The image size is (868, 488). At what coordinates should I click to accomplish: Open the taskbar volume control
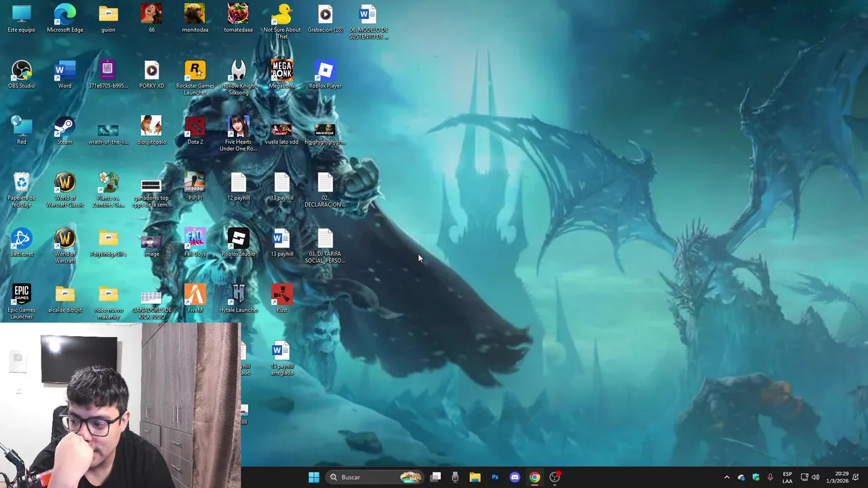[816, 477]
